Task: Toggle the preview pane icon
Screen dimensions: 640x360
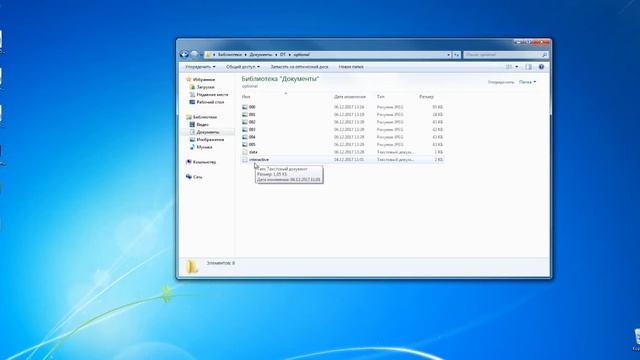Action: click(x=529, y=67)
